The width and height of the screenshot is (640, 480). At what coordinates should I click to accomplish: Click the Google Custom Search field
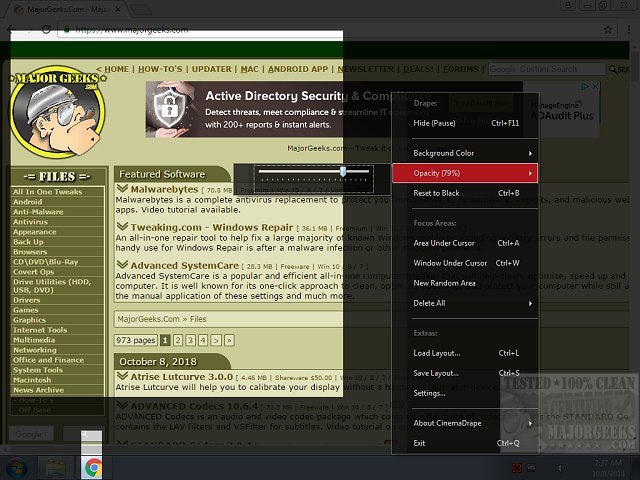[x=547, y=69]
